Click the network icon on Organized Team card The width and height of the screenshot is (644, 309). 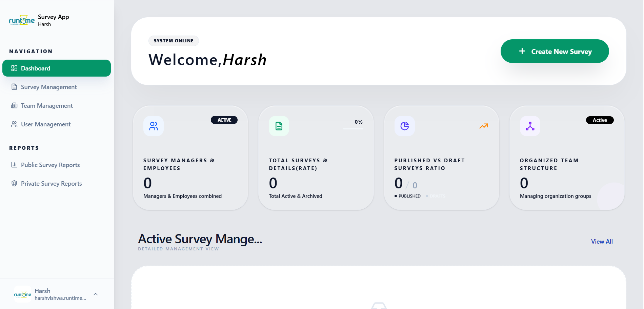[530, 126]
